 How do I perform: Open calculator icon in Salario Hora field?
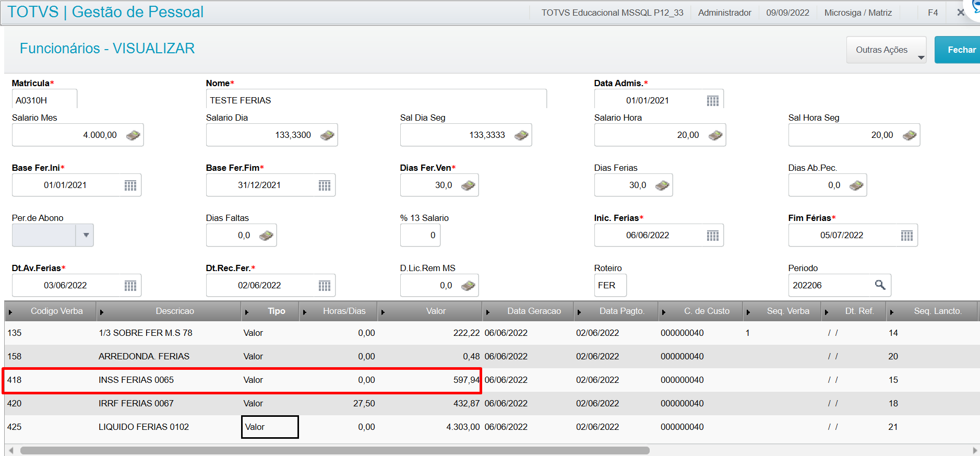coord(715,135)
